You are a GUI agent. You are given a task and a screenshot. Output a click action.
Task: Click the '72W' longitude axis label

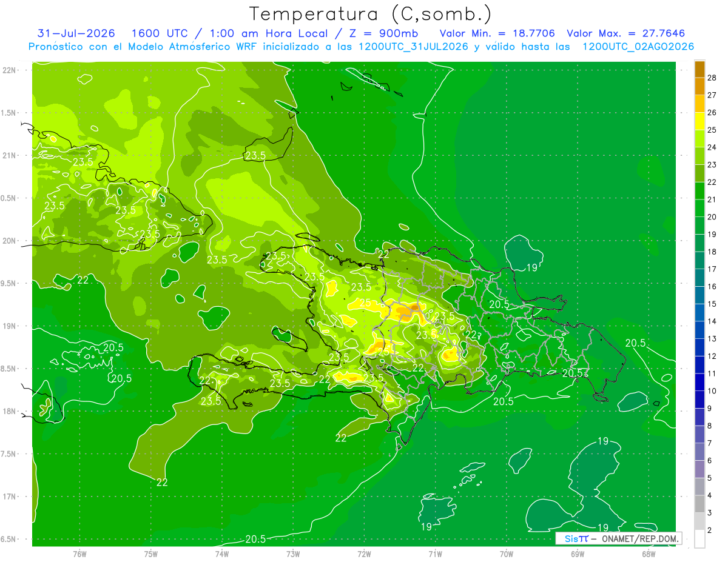coord(364,554)
